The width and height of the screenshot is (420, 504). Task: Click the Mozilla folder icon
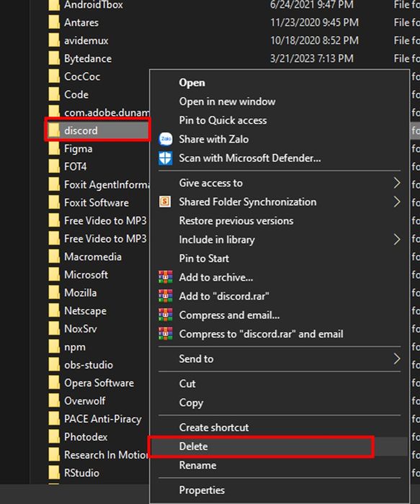(x=54, y=293)
